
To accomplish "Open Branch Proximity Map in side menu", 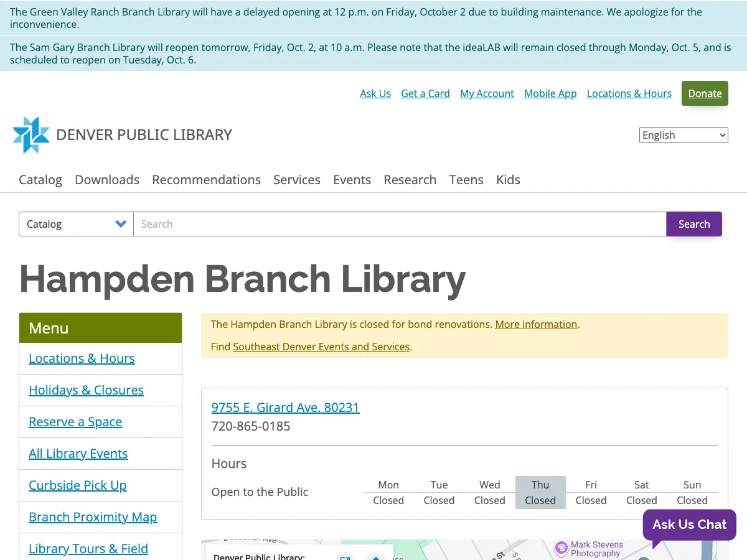I will (x=93, y=517).
